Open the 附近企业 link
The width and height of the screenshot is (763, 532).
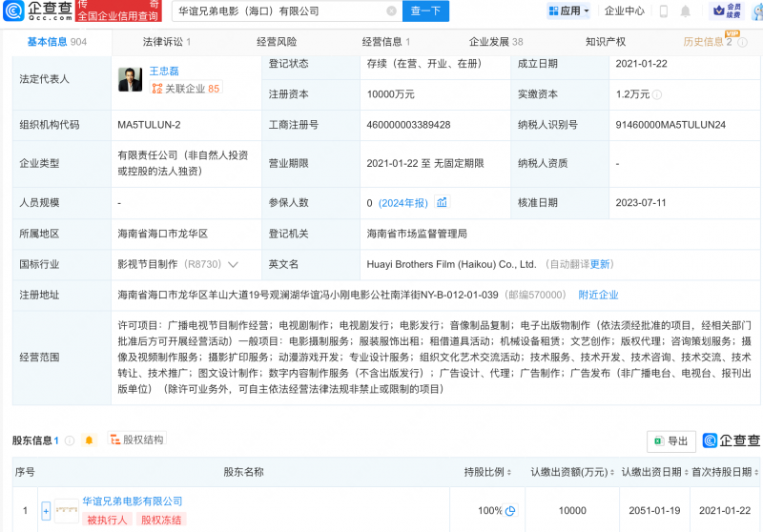pyautogui.click(x=598, y=295)
